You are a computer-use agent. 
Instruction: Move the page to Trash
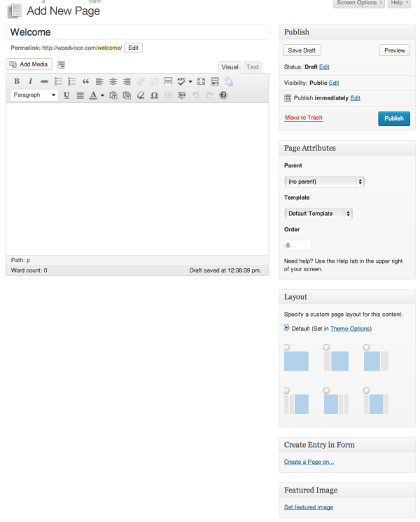coord(304,118)
